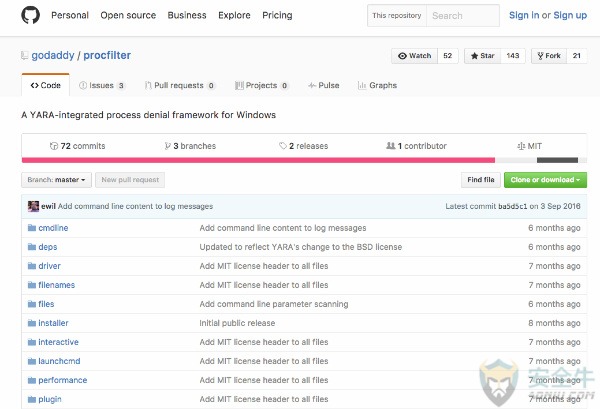Viewport: 600px width, 409px height.
Task: Open the Personal nav menu item
Action: [70, 15]
